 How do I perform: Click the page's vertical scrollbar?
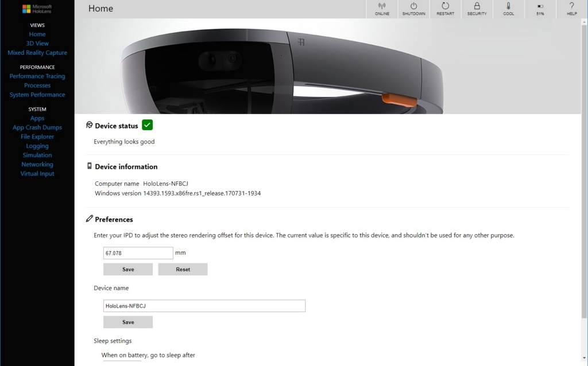pos(584,172)
